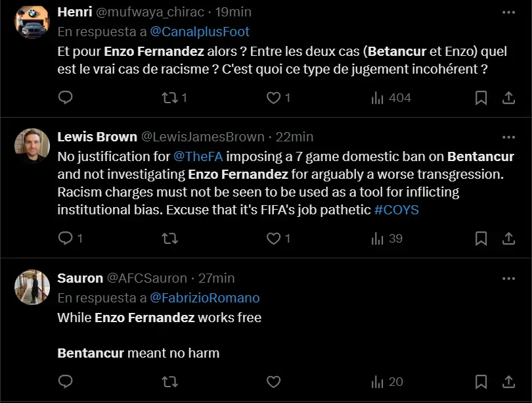Open more options on Sauron's tweet

[x=508, y=279]
